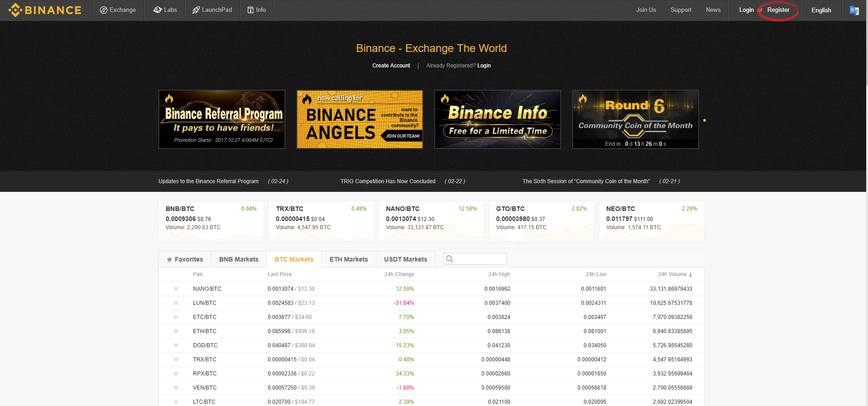Sort by the 24h Change column

pyautogui.click(x=399, y=274)
